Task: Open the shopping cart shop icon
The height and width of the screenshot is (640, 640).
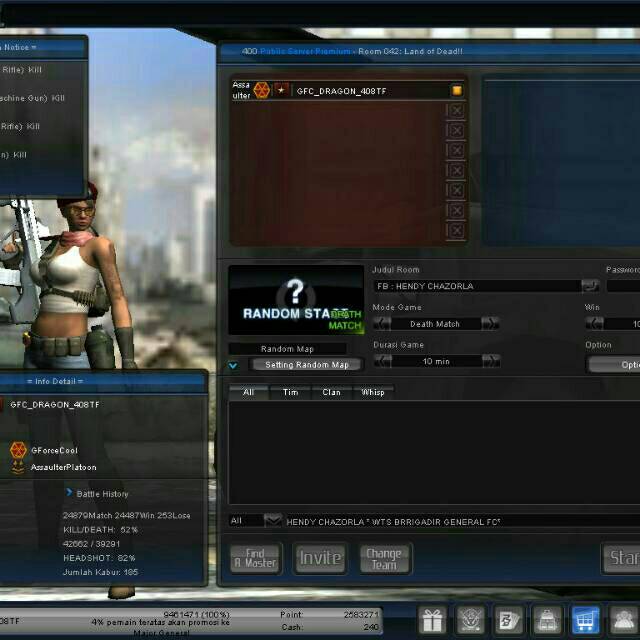Action: click(x=585, y=620)
